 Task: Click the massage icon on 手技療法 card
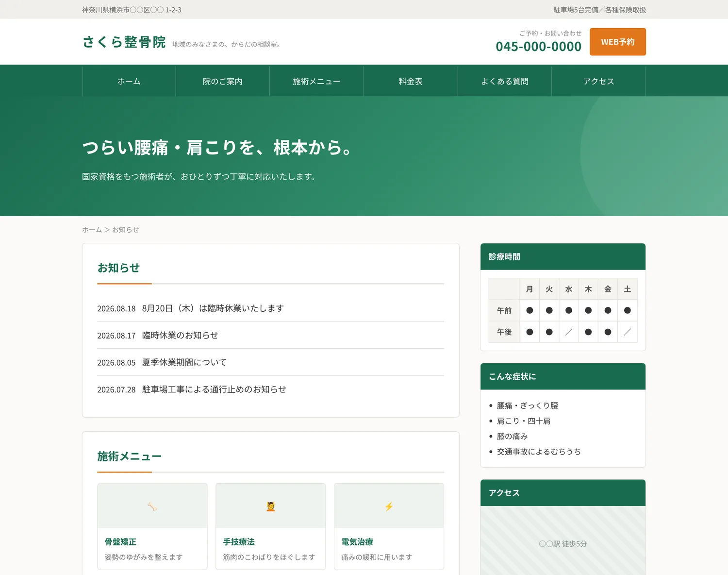pyautogui.click(x=271, y=507)
